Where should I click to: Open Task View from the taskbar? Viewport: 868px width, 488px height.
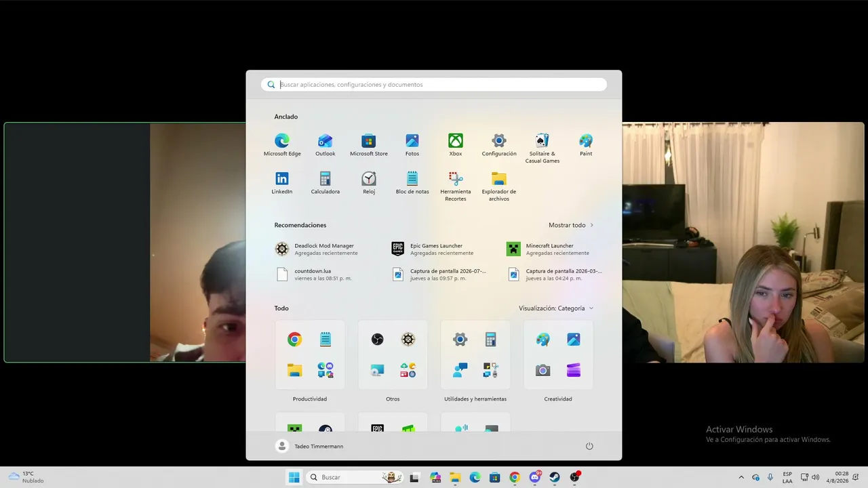click(x=414, y=477)
